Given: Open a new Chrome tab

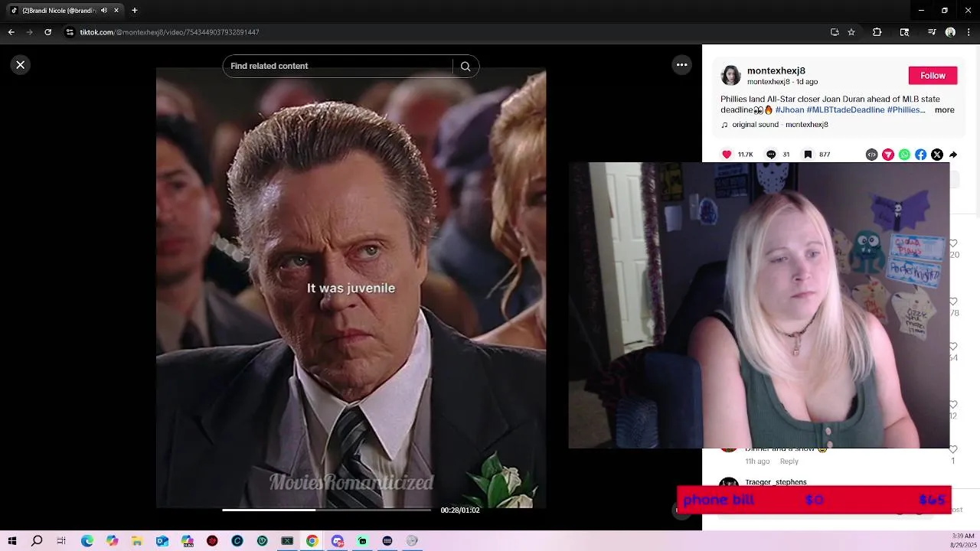Looking at the screenshot, I should [135, 11].
